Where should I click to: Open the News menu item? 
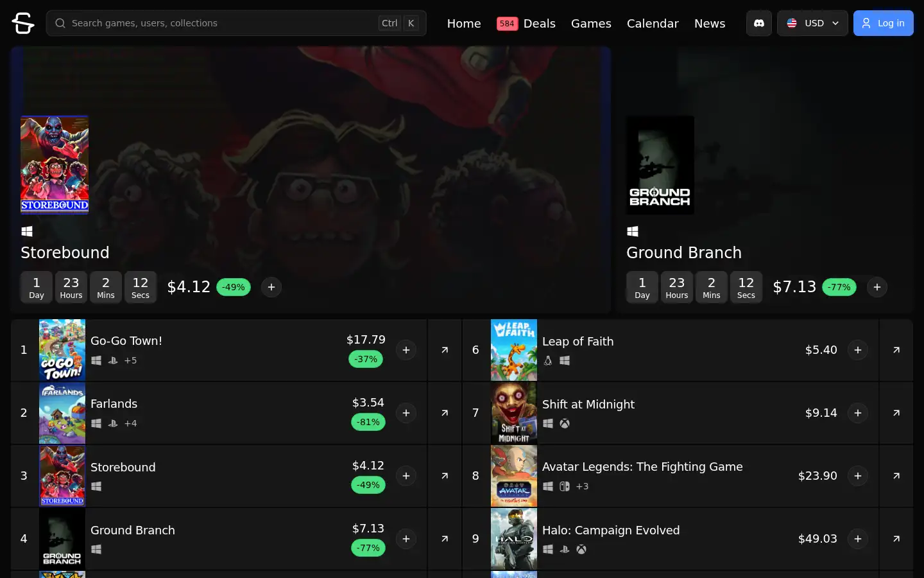point(710,23)
